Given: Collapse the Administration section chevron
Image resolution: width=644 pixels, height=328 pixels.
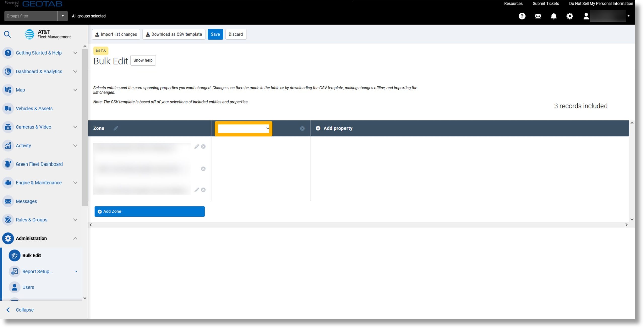Looking at the screenshot, I should 75,238.
